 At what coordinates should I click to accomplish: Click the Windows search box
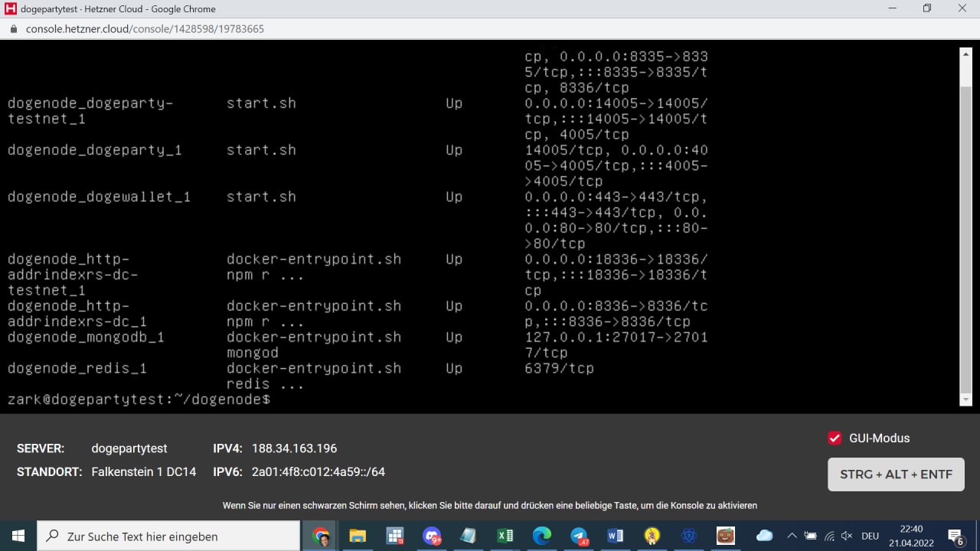pos(168,536)
